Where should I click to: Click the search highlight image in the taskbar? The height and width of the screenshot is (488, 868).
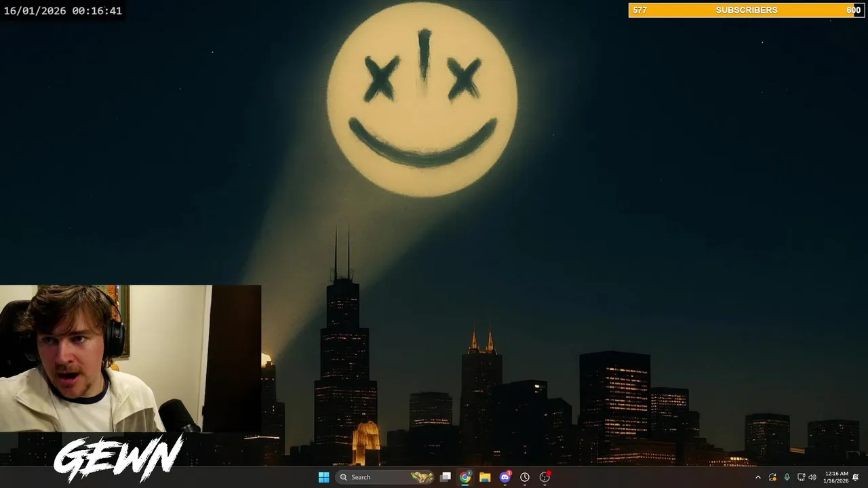point(422,477)
